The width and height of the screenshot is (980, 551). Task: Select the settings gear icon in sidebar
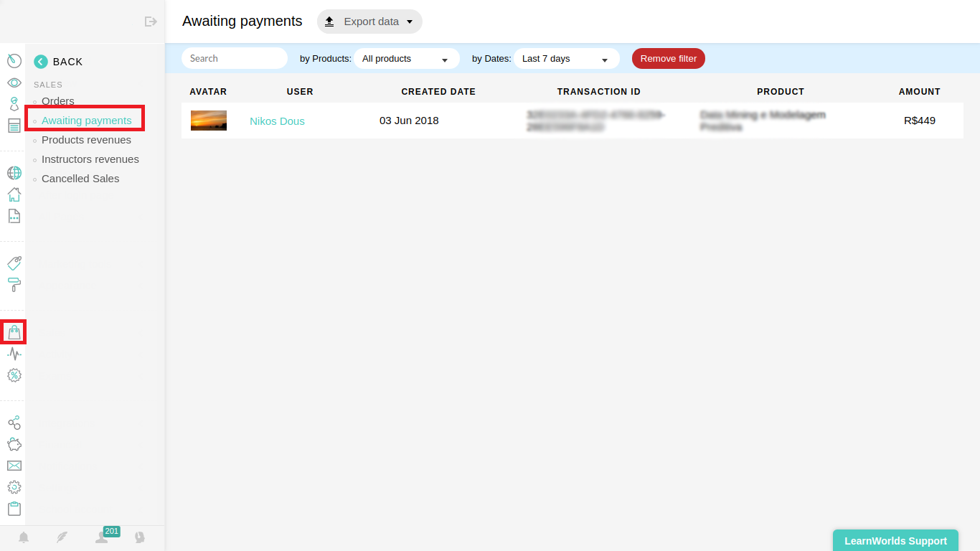14,486
